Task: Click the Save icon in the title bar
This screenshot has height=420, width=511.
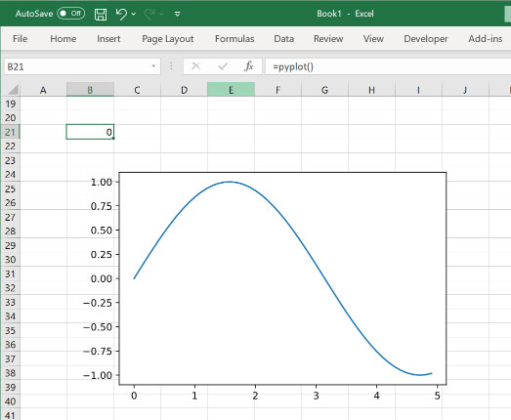Action: pos(101,14)
